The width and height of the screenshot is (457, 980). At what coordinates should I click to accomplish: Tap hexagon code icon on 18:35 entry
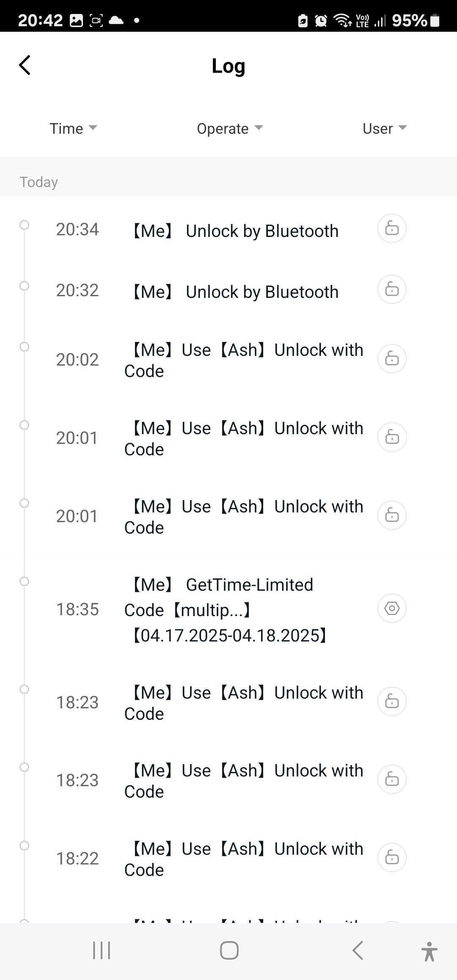coord(392,608)
